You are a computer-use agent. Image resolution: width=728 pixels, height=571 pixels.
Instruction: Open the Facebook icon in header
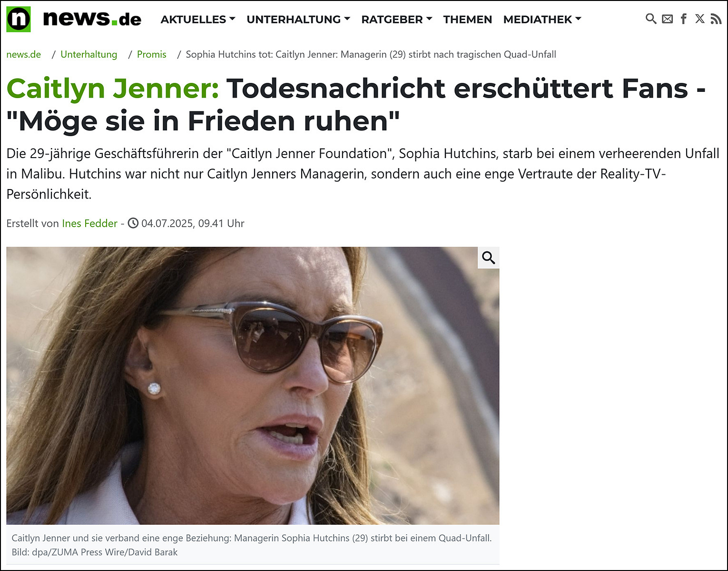[684, 19]
